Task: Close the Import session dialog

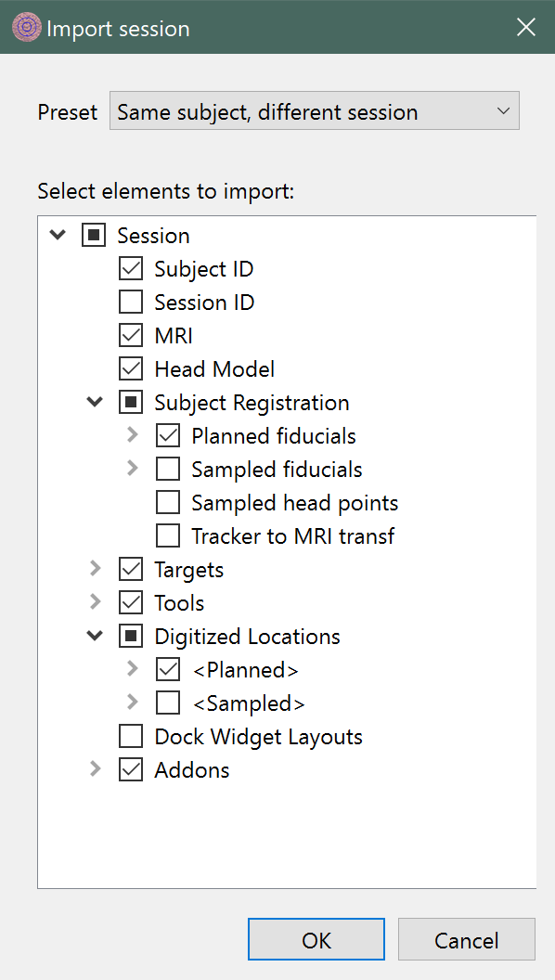Action: click(x=525, y=28)
